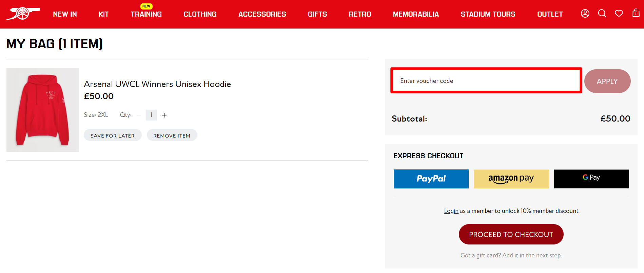This screenshot has height=273, width=644.
Task: Click the Apply voucher button
Action: pyautogui.click(x=607, y=81)
